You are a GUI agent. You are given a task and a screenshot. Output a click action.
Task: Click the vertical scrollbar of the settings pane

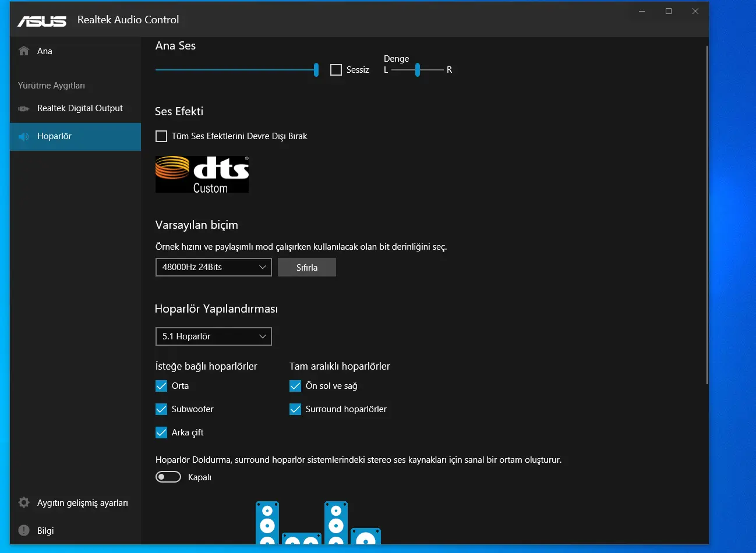706,215
